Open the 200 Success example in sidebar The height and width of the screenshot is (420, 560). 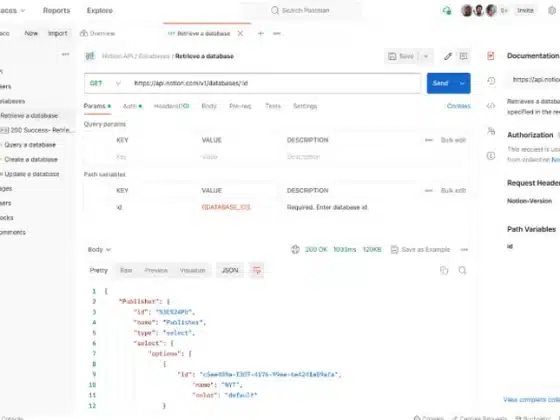pyautogui.click(x=38, y=130)
